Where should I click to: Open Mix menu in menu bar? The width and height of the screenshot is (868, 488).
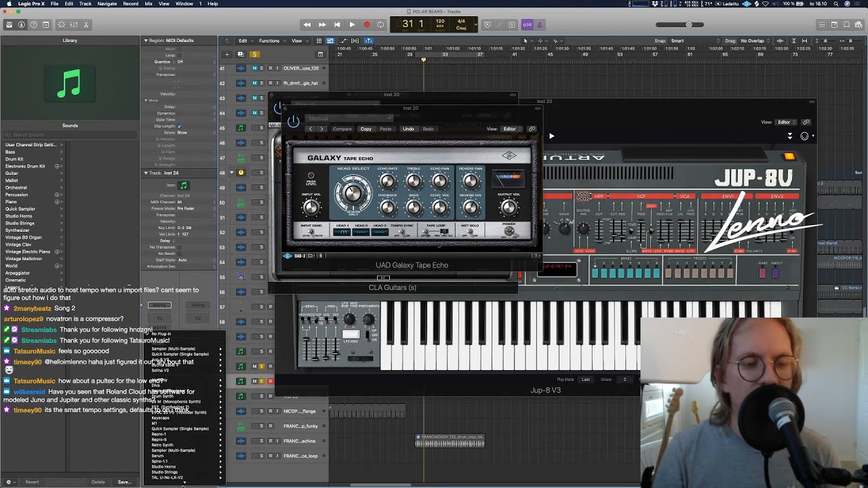point(149,3)
